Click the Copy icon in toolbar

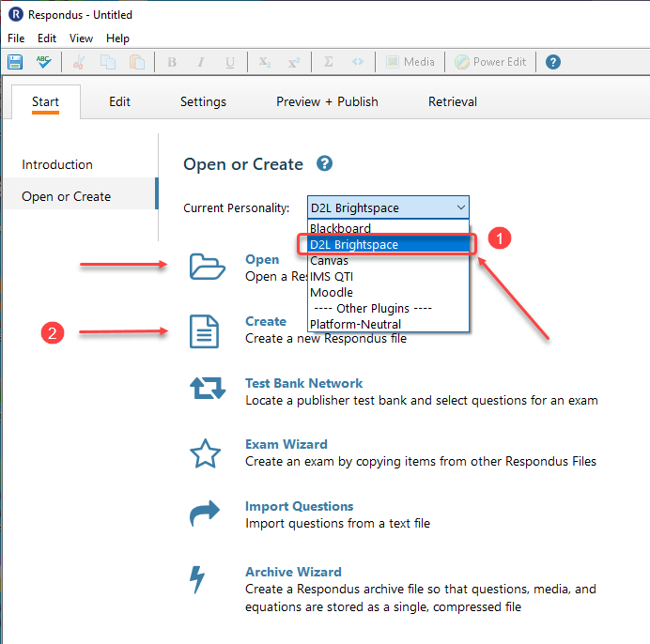point(108,62)
